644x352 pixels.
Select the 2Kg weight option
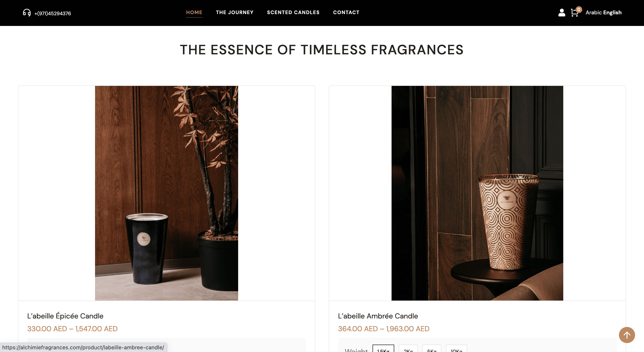click(408, 349)
